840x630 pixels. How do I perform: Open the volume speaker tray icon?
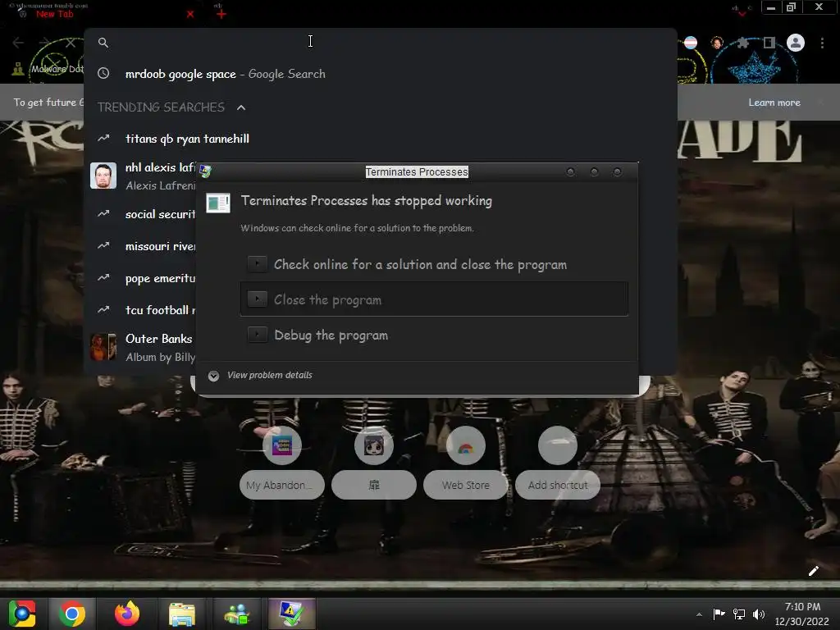point(759,614)
